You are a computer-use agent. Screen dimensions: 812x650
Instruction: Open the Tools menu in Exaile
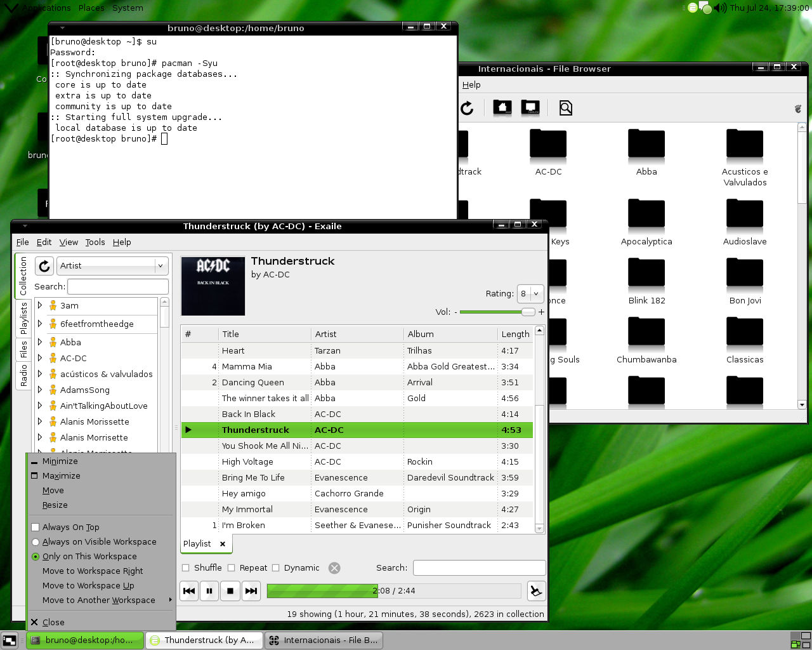pyautogui.click(x=95, y=242)
